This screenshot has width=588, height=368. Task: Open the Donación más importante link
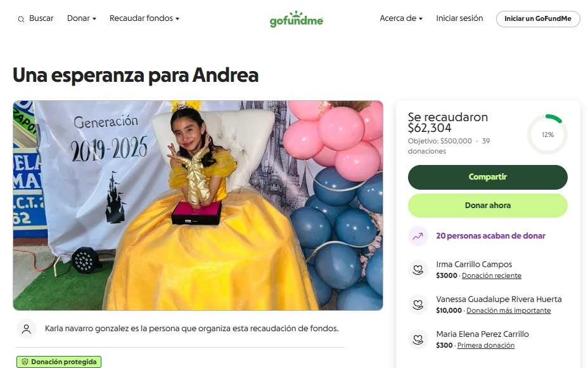509,310
